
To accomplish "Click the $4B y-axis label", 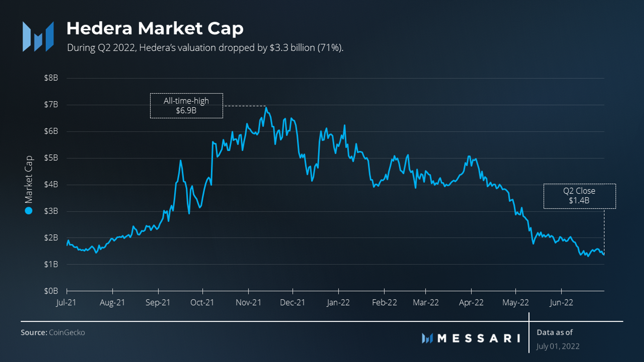I will (51, 184).
